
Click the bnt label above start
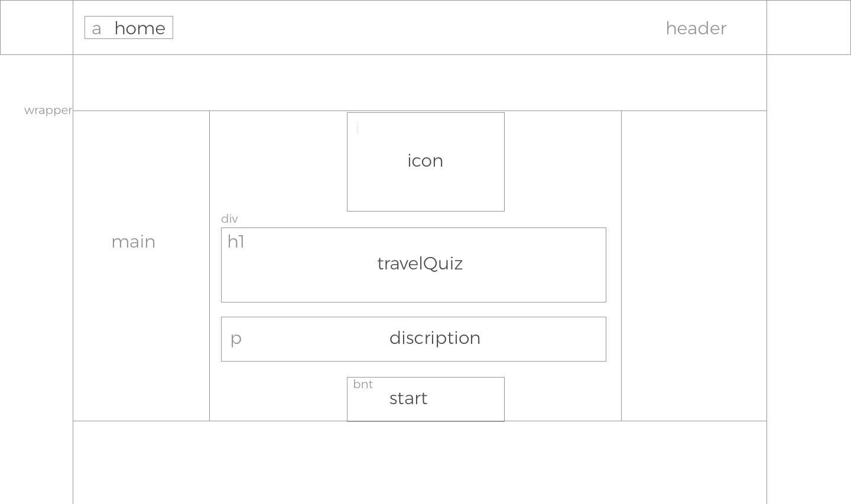[363, 384]
